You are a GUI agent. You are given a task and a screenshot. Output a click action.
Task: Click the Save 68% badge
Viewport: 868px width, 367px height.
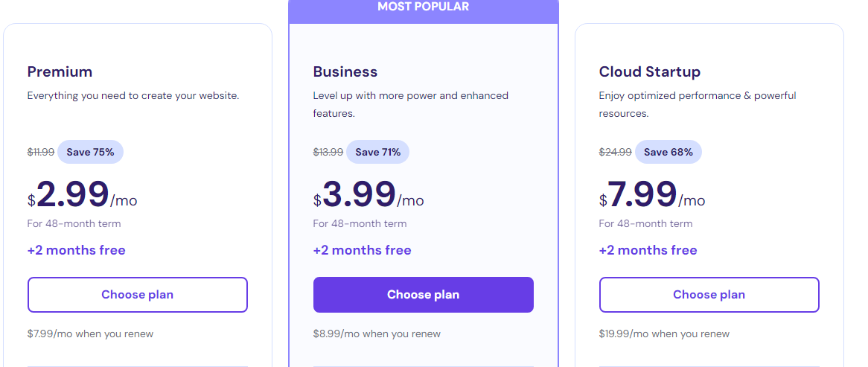point(668,152)
